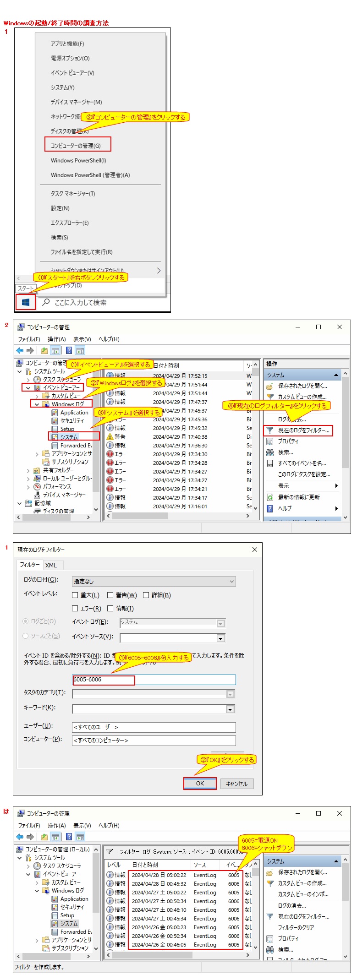Check the 重大(L) event level box
Viewport: 357px width, 980px height.
pos(75,595)
